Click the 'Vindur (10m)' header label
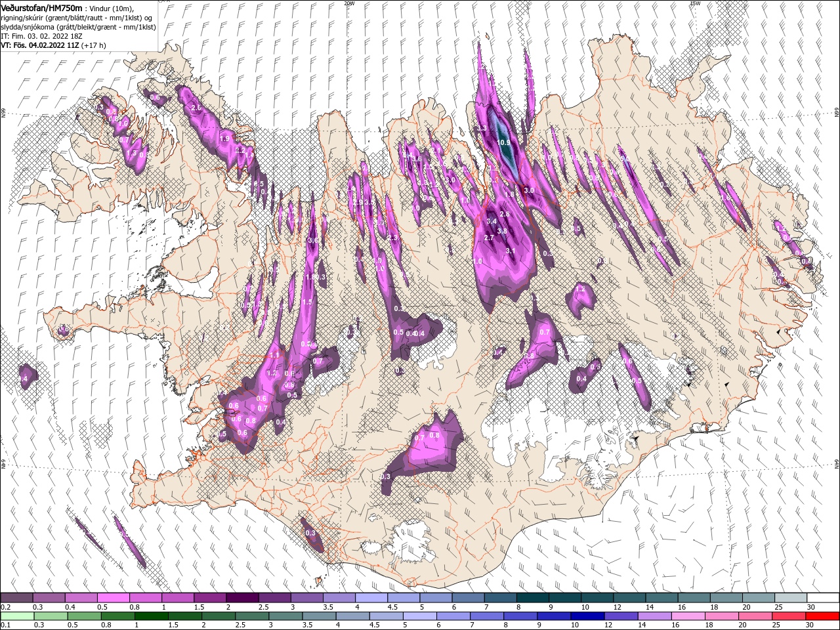 tap(111, 8)
